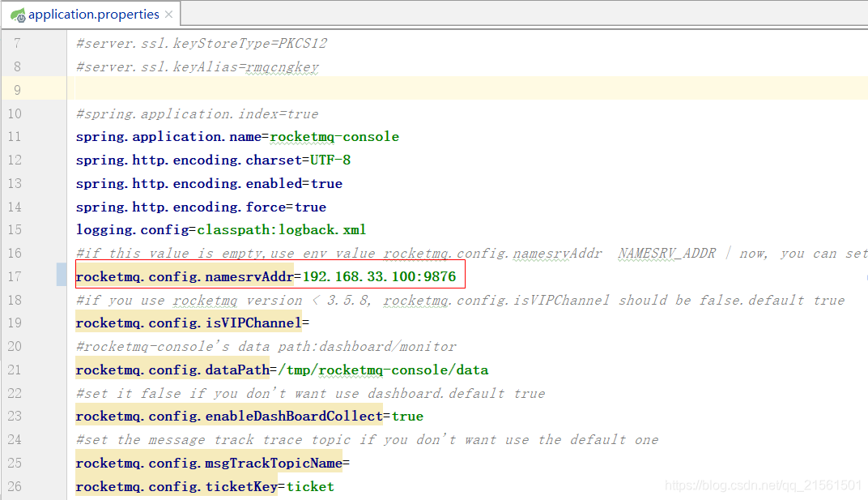
Task: Click the Spring leaf icon on the tab
Action: coord(19,15)
